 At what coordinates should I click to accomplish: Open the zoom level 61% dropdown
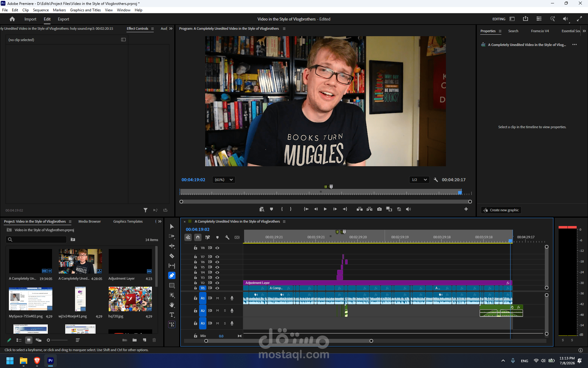click(x=224, y=180)
